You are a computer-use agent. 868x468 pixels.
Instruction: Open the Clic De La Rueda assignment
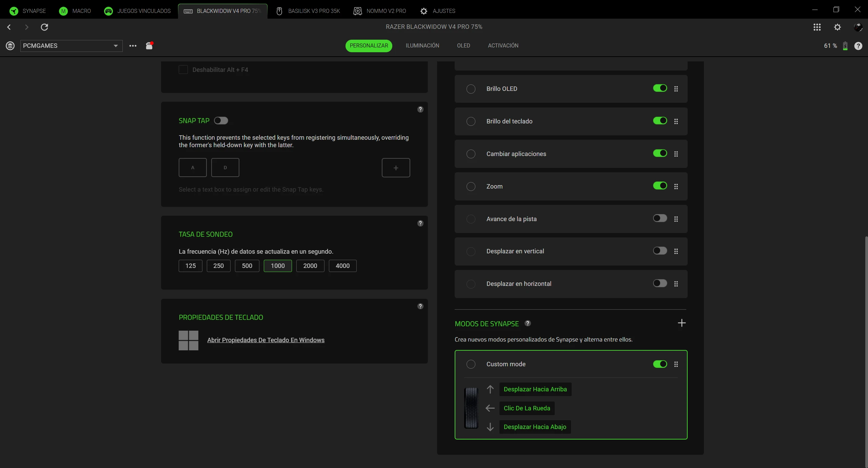pos(527,408)
